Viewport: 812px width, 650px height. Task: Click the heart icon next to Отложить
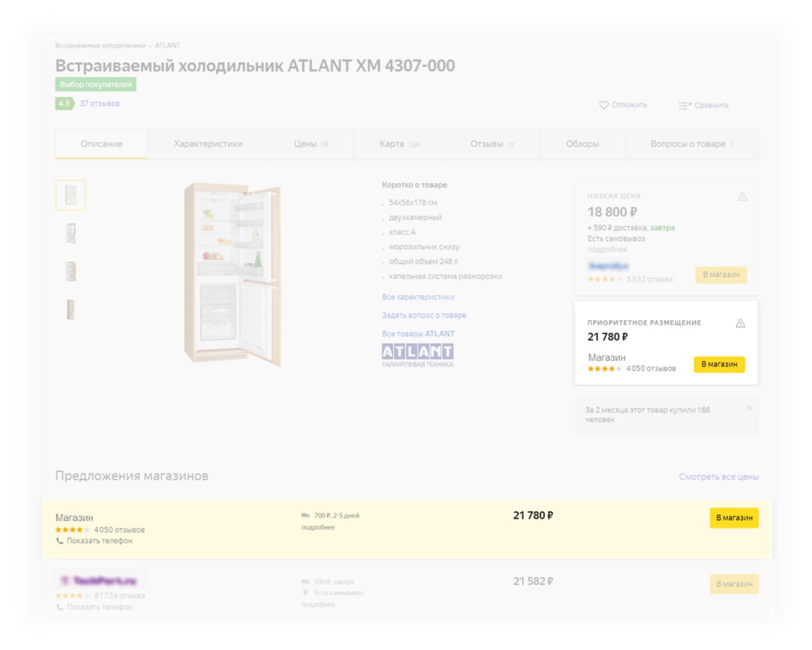pyautogui.click(x=604, y=105)
